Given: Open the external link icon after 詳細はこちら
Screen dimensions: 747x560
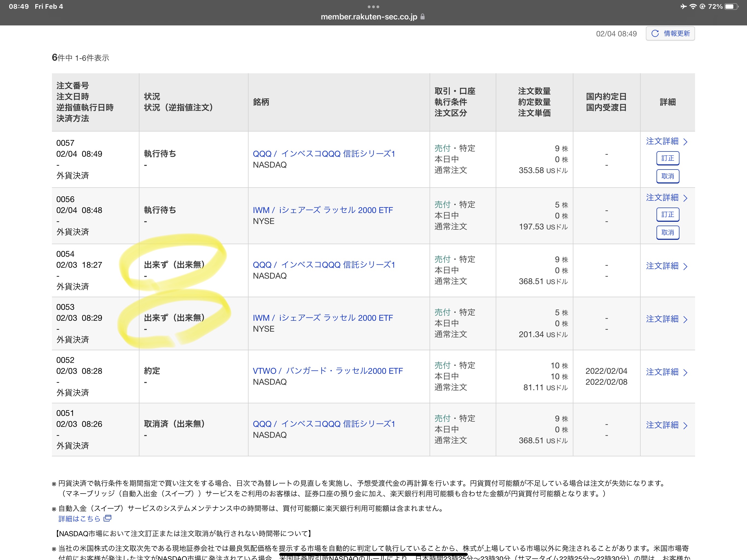Looking at the screenshot, I should [x=107, y=518].
